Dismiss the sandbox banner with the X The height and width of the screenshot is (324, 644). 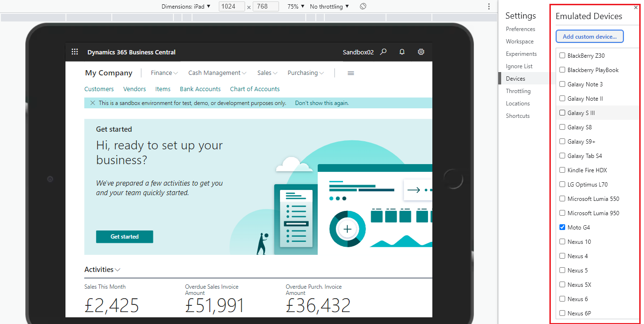tap(92, 103)
